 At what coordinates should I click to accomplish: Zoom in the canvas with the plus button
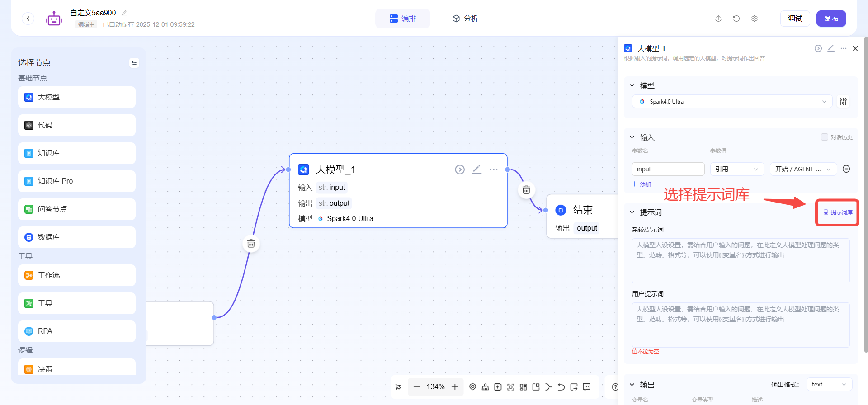(x=455, y=387)
